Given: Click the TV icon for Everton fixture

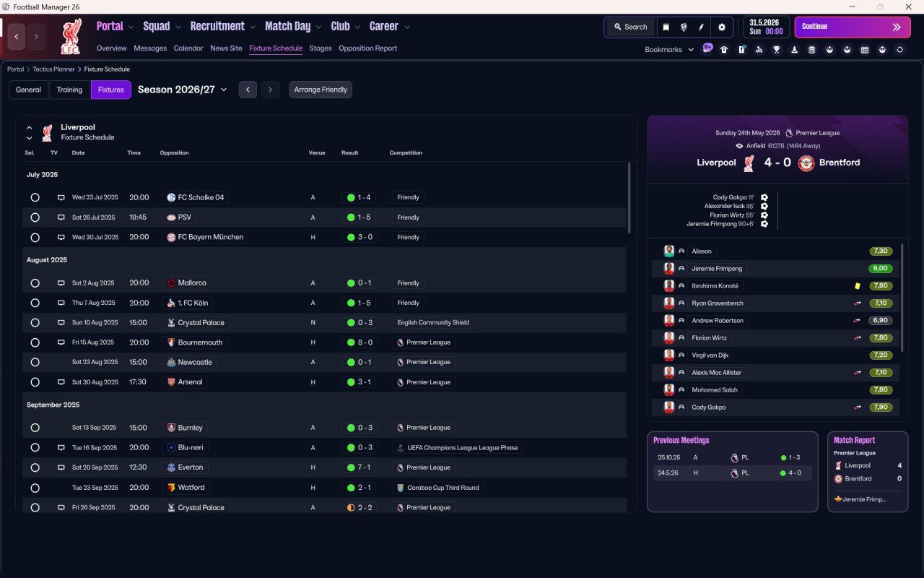Looking at the screenshot, I should [61, 467].
